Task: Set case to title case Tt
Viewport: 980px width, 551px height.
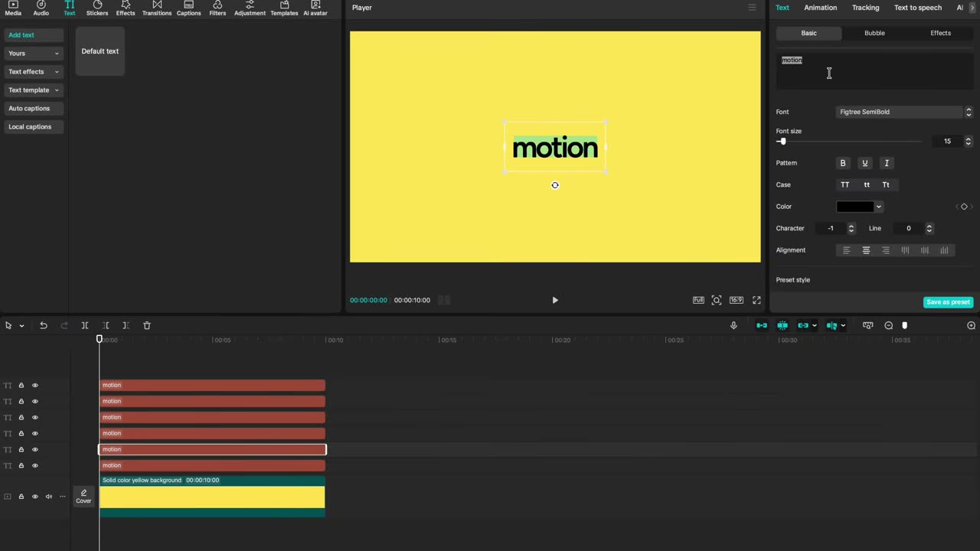Action: (886, 184)
